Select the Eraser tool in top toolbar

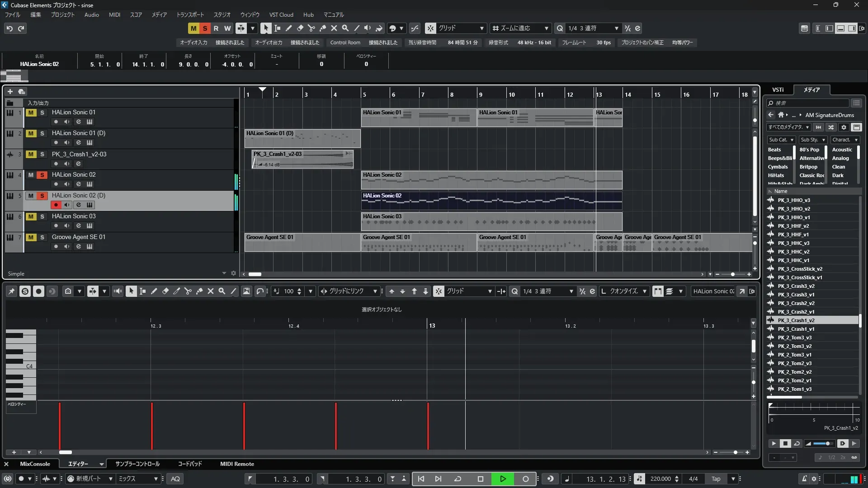(300, 28)
